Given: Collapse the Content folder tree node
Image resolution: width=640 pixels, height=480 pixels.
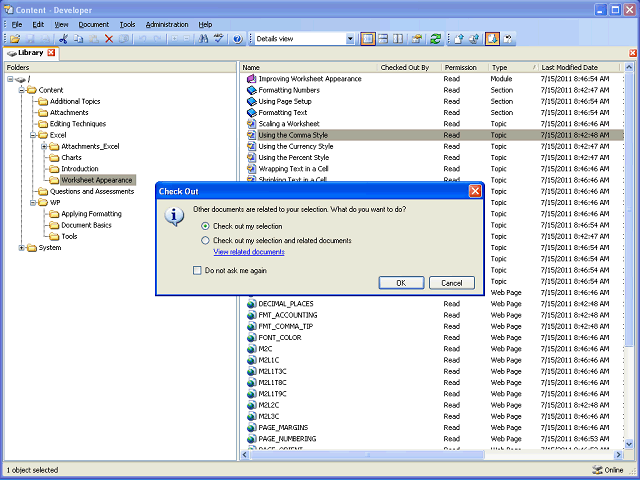Looking at the screenshot, I should tap(22, 90).
